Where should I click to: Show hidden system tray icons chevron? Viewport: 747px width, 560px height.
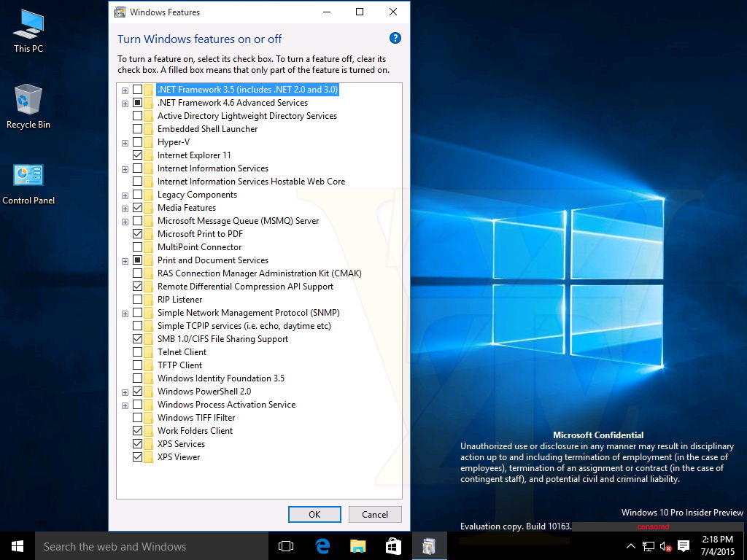pyautogui.click(x=630, y=545)
